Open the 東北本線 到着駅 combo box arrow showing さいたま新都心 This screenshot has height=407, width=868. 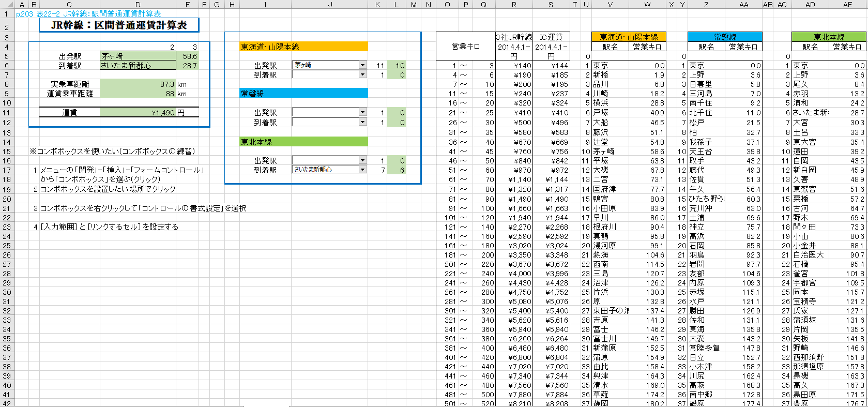(x=362, y=170)
